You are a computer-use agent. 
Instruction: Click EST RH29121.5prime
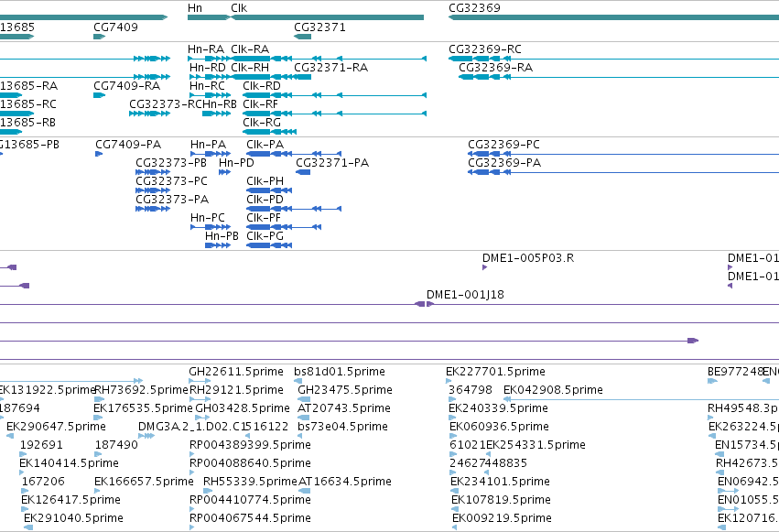236,390
